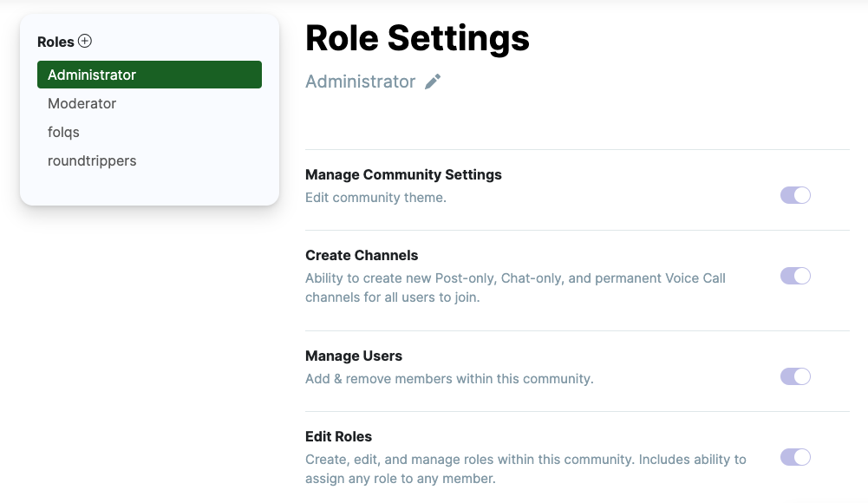Toggle Create Channels permission switch
Image resolution: width=868 pixels, height=503 pixels.
click(795, 276)
